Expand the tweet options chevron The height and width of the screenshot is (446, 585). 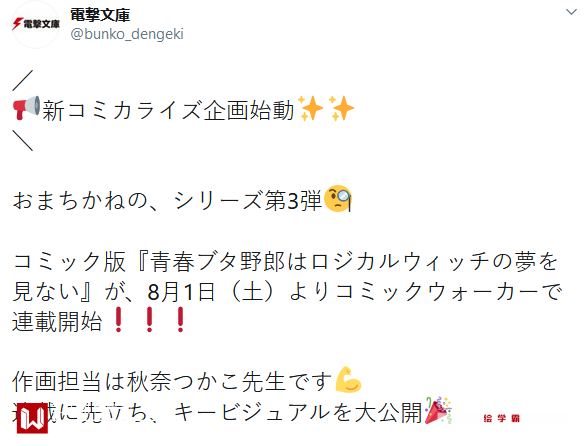pos(571,12)
